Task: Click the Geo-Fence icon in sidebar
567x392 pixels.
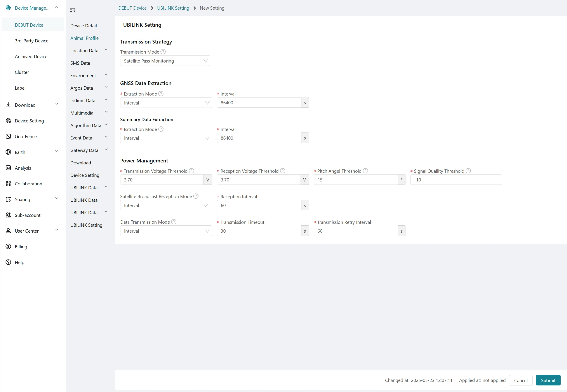Action: tap(8, 136)
